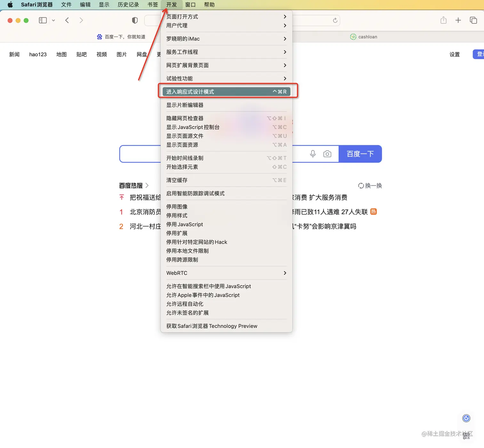Image resolution: width=484 pixels, height=448 pixels.
Task: Toggle 停用本地文件限制
Action: tap(226, 251)
